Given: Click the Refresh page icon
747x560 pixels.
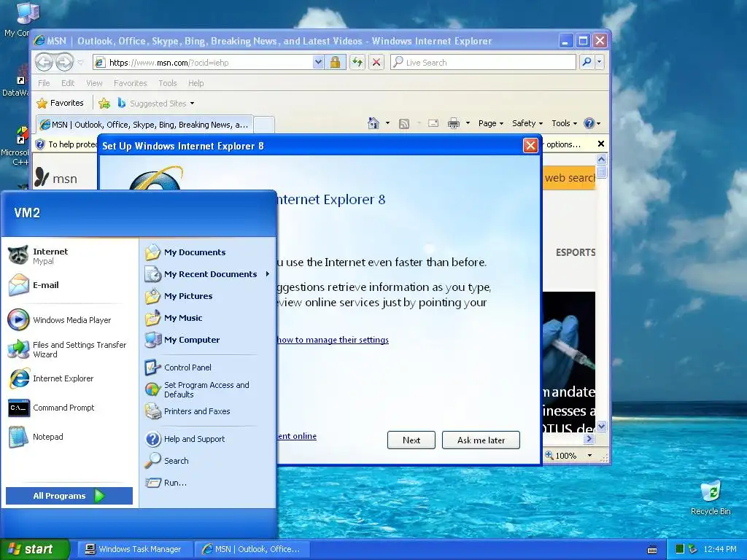Looking at the screenshot, I should pos(357,63).
